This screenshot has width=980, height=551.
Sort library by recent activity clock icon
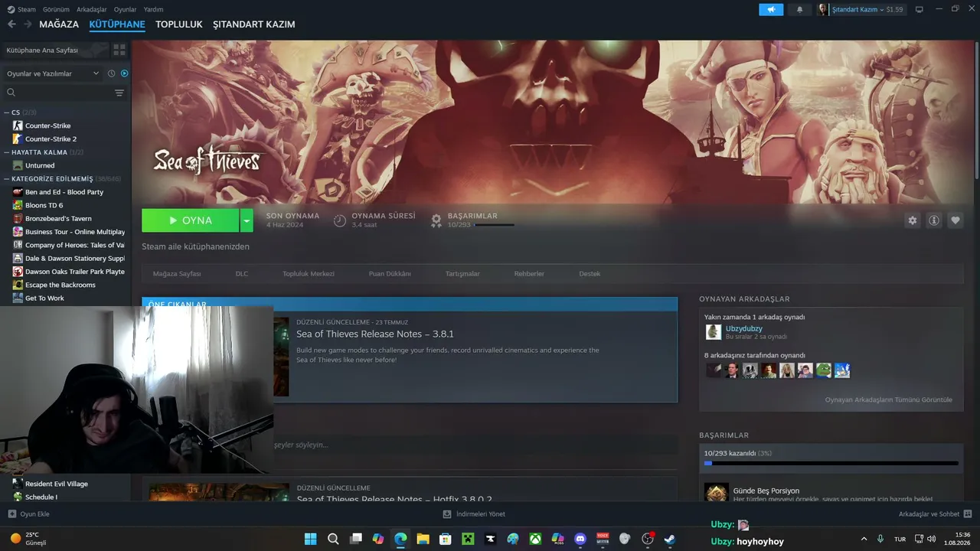(x=112, y=73)
